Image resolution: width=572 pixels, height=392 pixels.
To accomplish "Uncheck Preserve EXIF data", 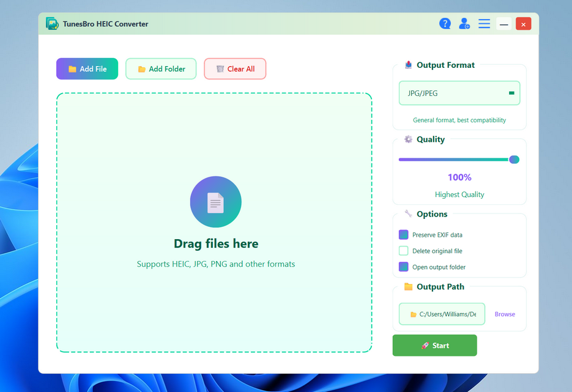I will [404, 234].
